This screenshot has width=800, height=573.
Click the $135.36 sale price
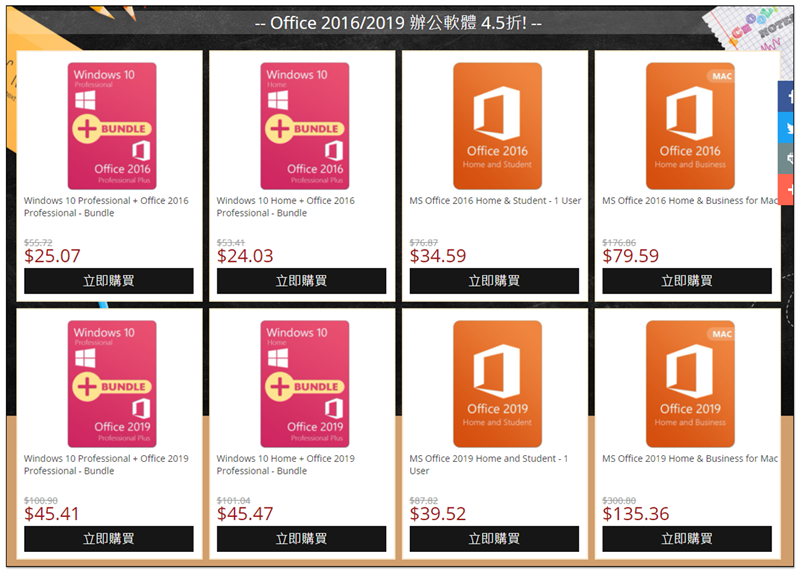(x=636, y=514)
